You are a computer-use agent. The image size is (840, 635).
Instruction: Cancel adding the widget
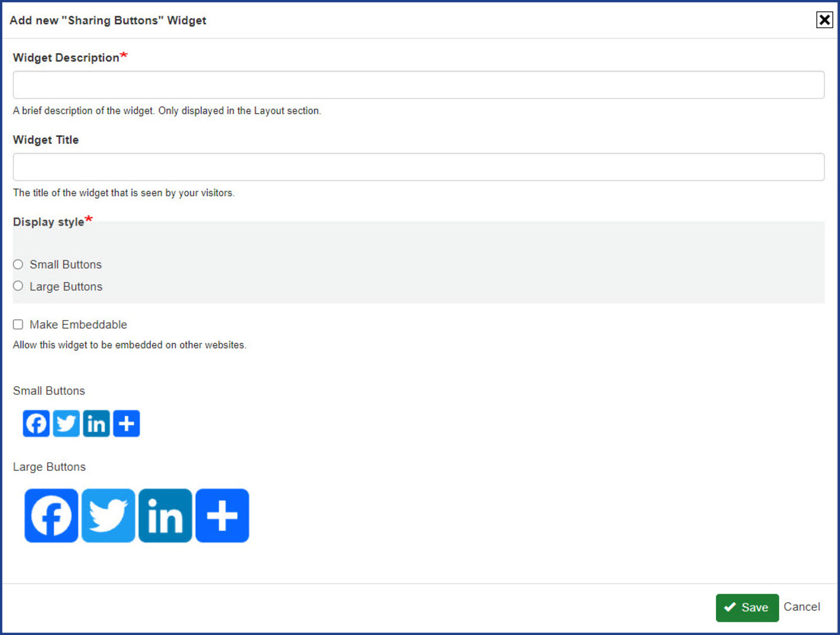(801, 607)
